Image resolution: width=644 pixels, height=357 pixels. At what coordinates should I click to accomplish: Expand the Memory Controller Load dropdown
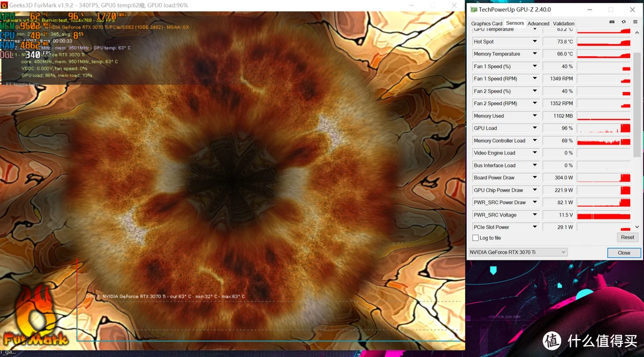(535, 140)
